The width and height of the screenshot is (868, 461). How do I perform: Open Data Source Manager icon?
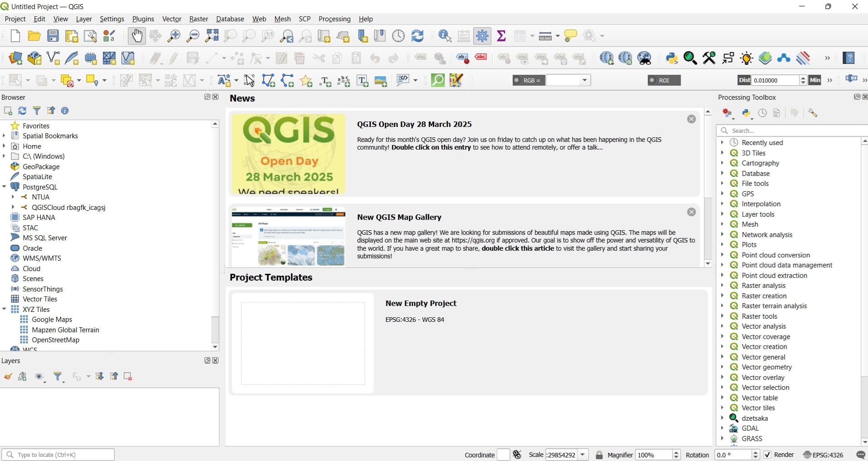(15, 58)
